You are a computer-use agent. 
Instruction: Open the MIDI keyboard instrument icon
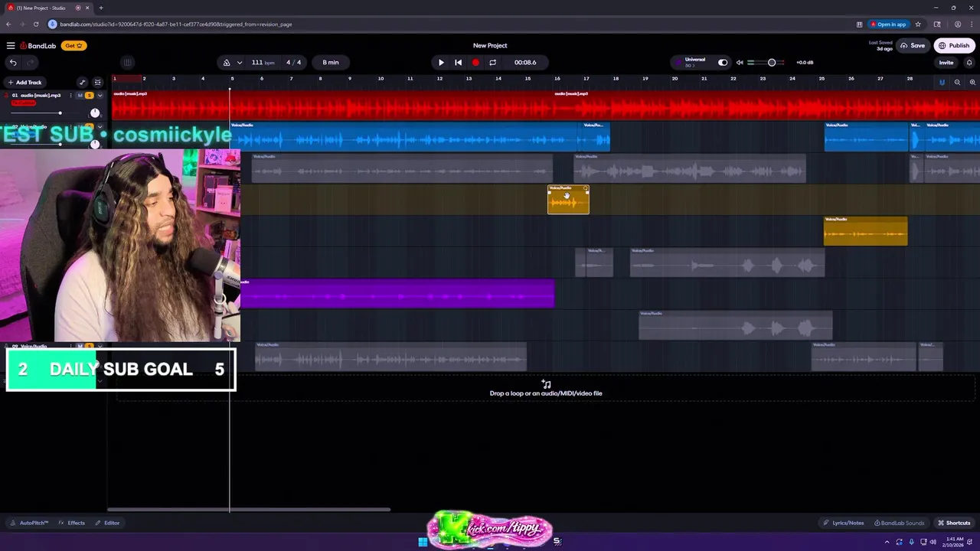pyautogui.click(x=128, y=63)
